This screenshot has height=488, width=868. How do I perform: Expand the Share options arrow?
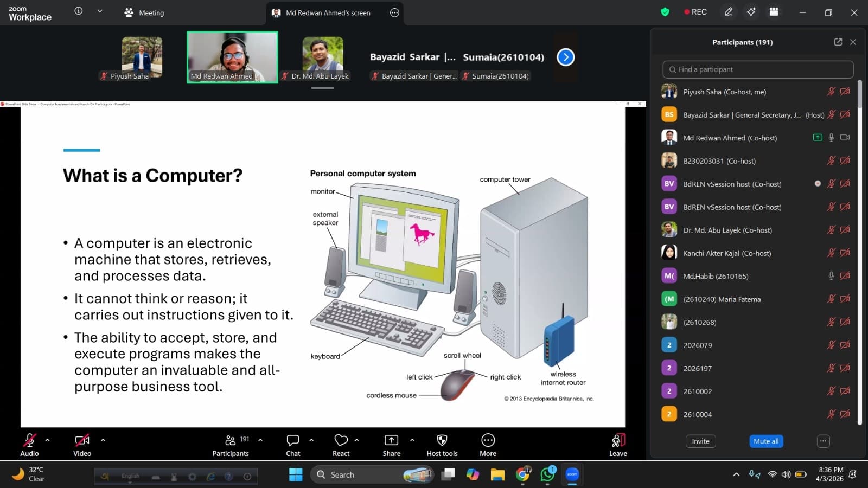point(412,440)
